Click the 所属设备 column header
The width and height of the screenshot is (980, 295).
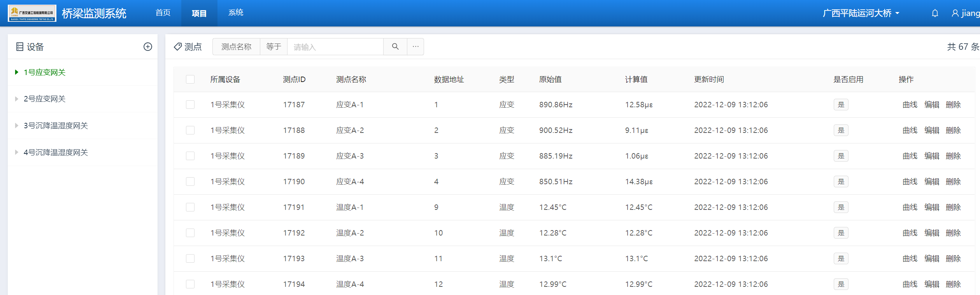[225, 79]
